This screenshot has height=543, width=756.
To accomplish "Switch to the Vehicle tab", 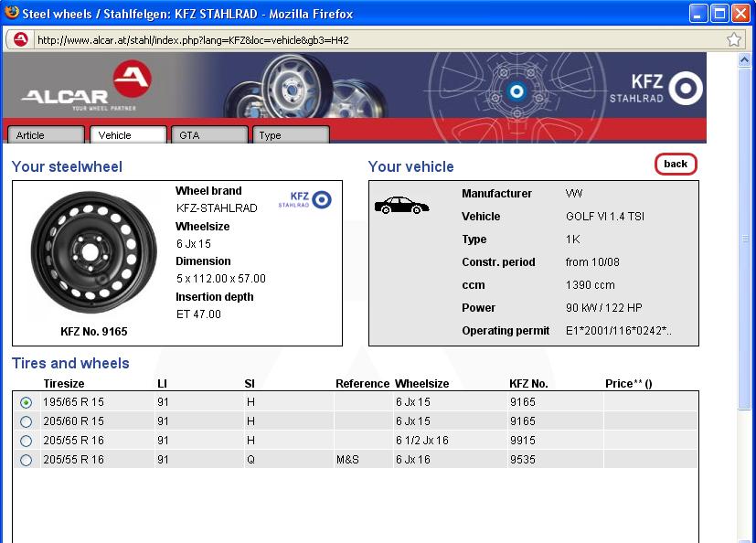I will click(x=128, y=135).
